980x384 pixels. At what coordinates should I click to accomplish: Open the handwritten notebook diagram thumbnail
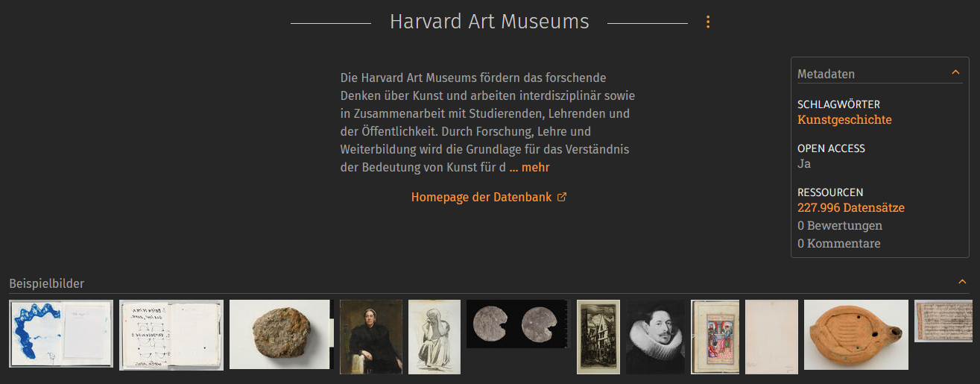pyautogui.click(x=171, y=335)
